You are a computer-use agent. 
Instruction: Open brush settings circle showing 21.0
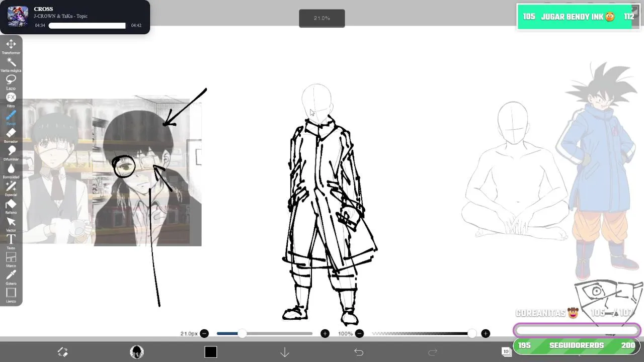click(137, 352)
